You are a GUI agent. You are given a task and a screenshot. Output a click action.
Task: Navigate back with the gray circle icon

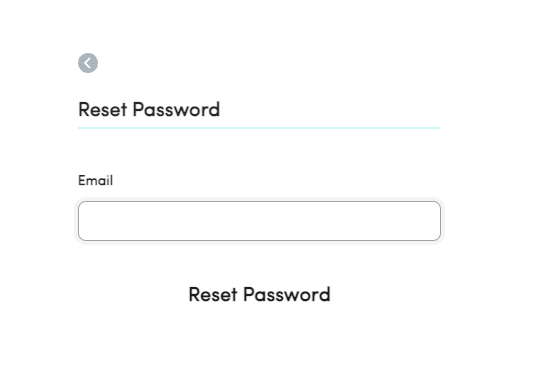tap(88, 63)
